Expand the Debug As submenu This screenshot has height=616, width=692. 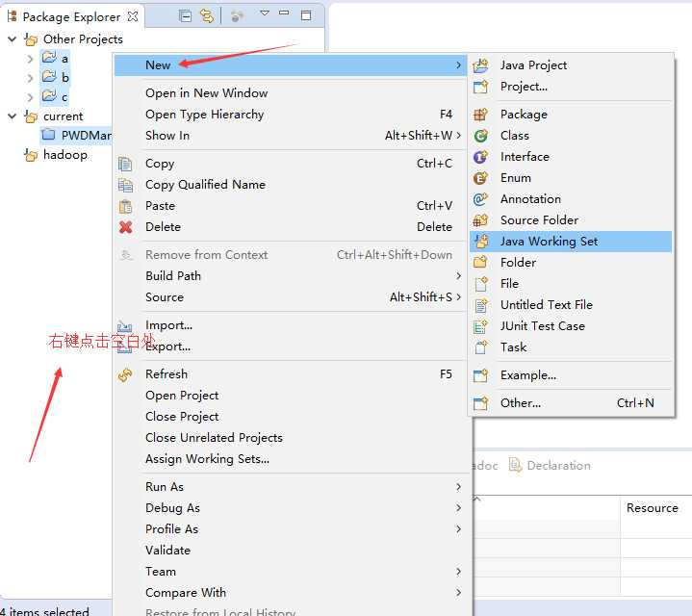click(291, 508)
